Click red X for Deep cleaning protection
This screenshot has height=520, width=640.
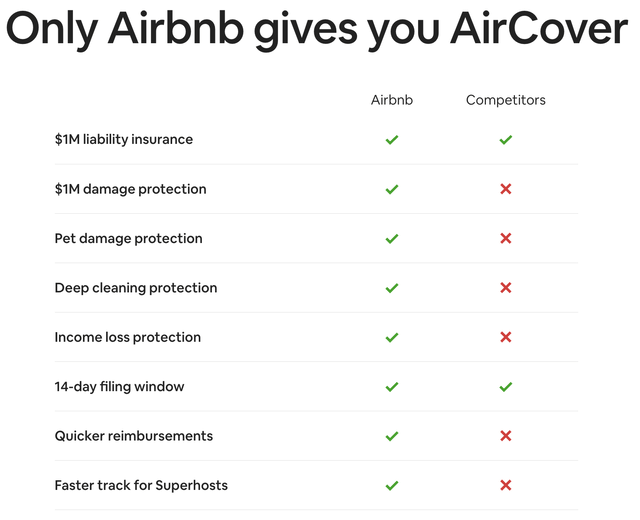(505, 288)
